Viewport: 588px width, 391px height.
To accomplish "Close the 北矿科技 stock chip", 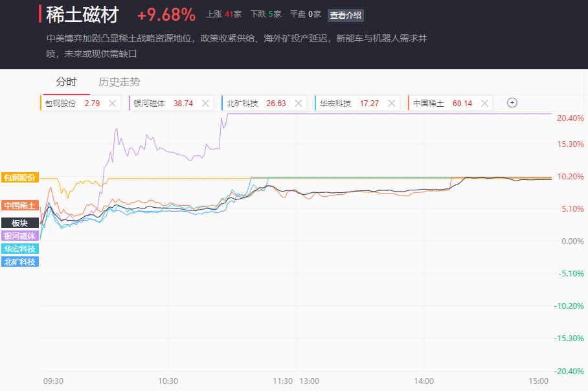I will [299, 103].
